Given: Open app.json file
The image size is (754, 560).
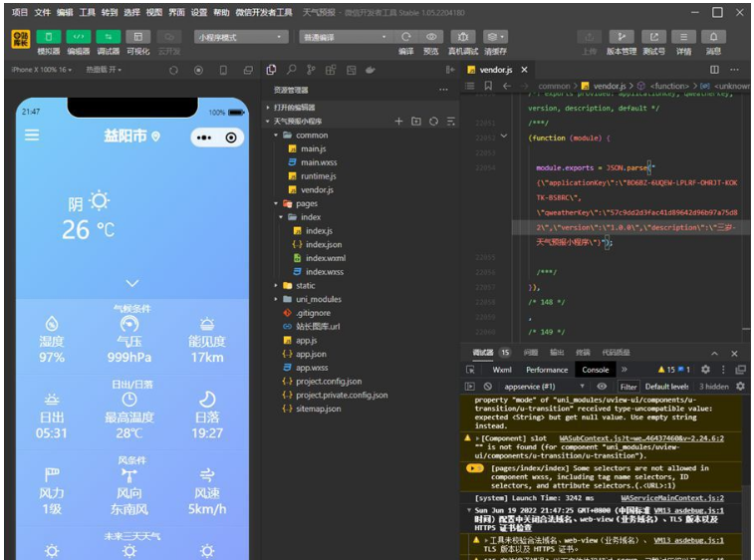Looking at the screenshot, I should pyautogui.click(x=311, y=354).
